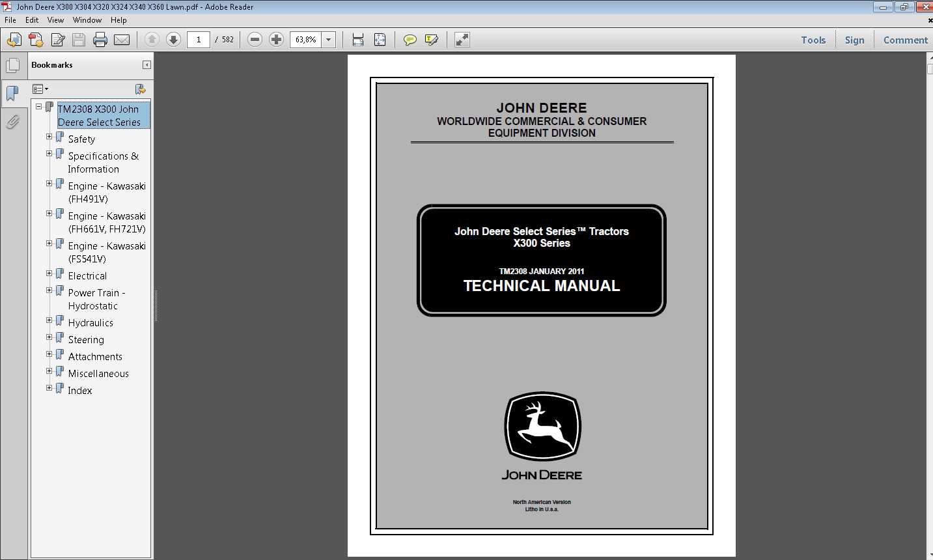The width and height of the screenshot is (933, 560).
Task: Open the zoom level dropdown arrow
Action: coord(329,40)
